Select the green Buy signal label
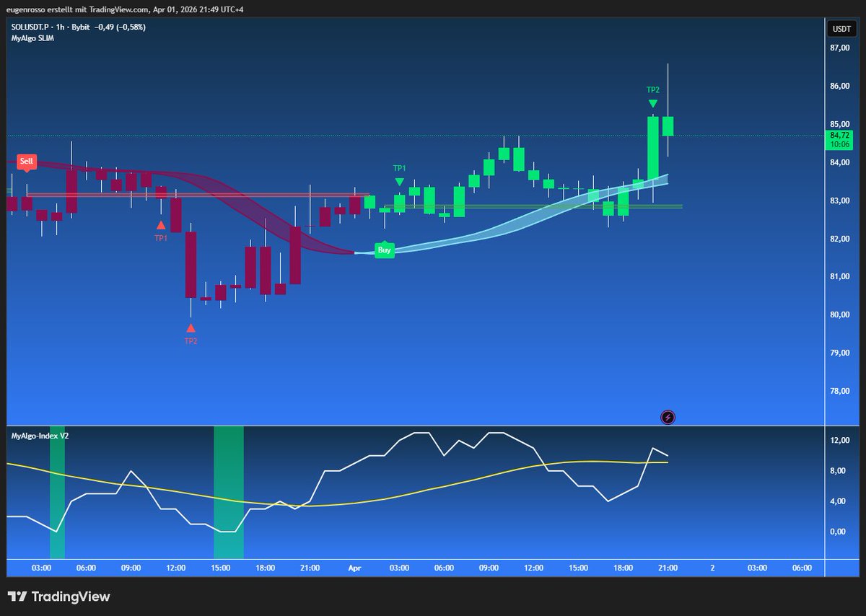Screen dimensions: 866x616 click(385, 250)
